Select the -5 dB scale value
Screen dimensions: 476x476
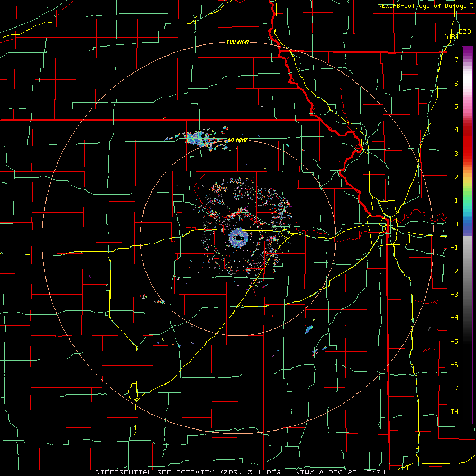[x=454, y=341]
